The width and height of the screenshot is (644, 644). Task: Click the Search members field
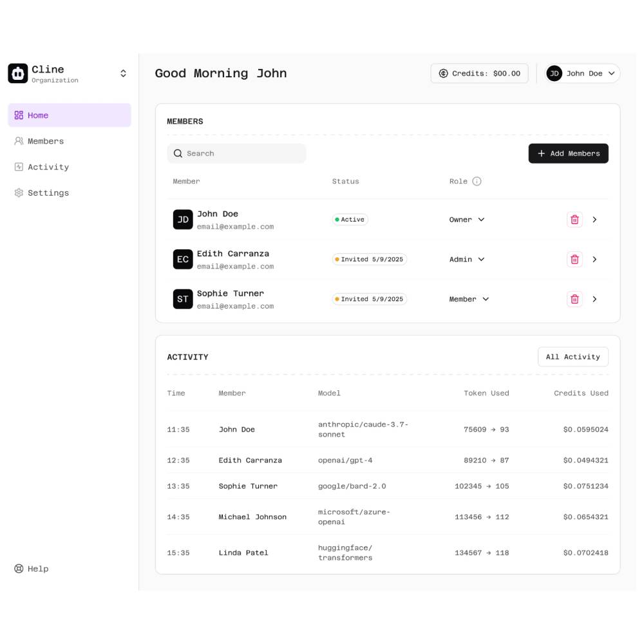point(236,153)
